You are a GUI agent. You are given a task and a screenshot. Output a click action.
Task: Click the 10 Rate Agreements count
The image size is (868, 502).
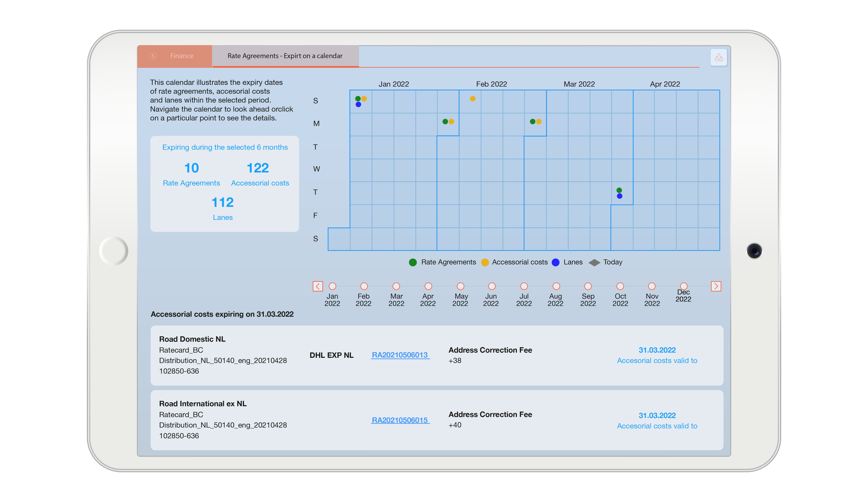point(191,168)
